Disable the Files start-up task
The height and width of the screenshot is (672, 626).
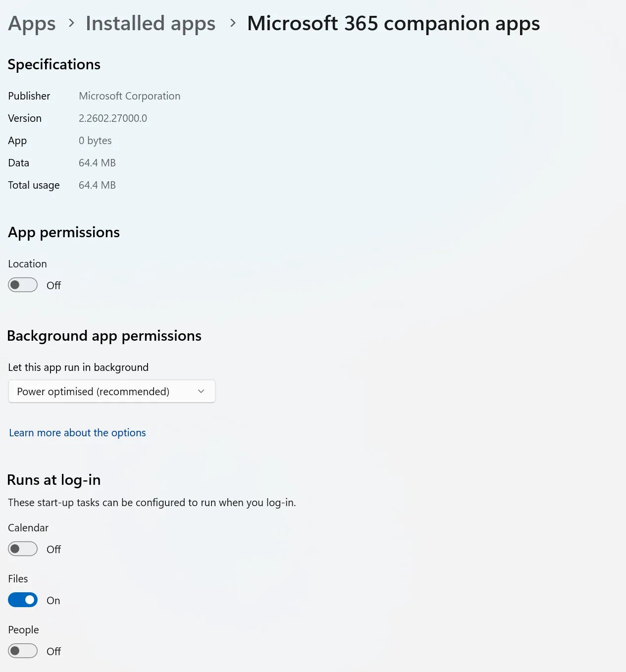click(22, 600)
